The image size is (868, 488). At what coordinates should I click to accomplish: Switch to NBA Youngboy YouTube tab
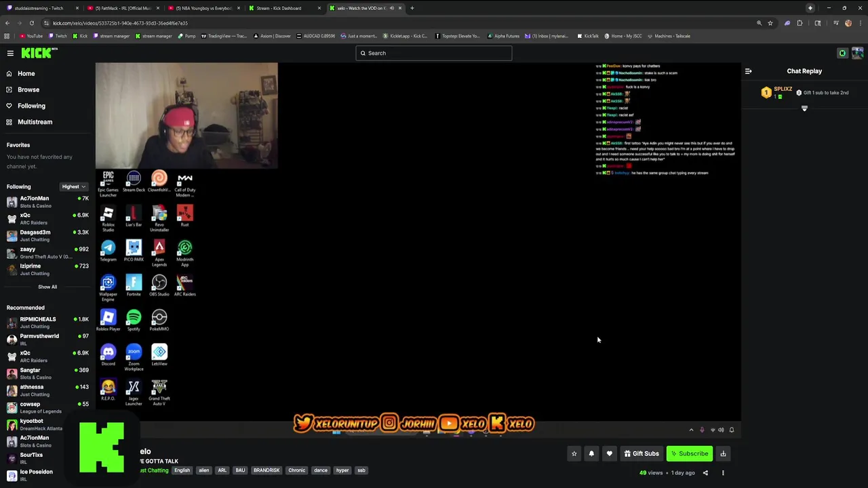pyautogui.click(x=203, y=8)
